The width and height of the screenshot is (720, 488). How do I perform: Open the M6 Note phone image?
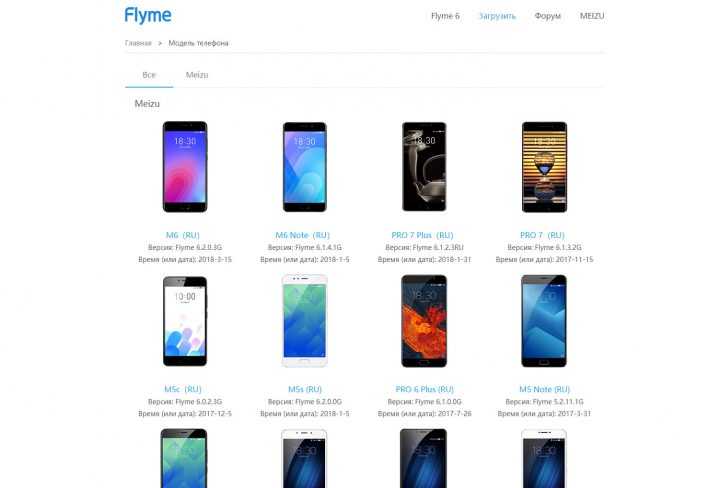click(x=304, y=167)
